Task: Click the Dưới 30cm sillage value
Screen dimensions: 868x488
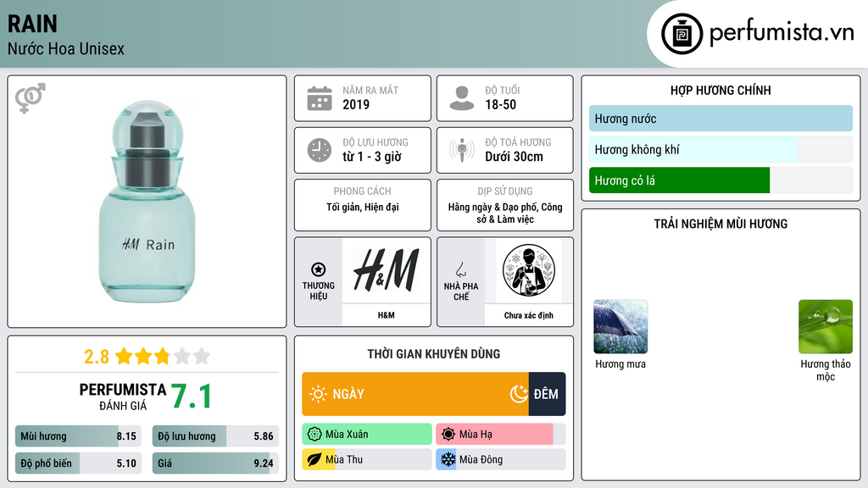Action: [514, 157]
